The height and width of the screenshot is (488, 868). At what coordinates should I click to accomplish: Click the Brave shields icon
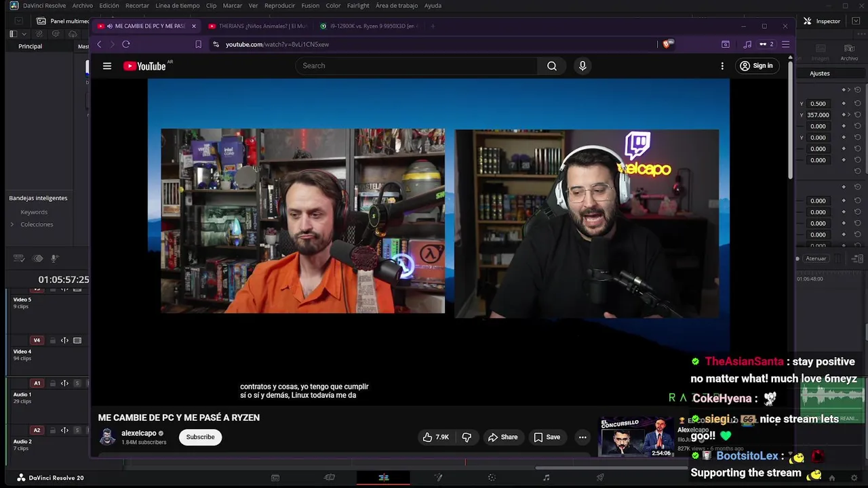667,44
